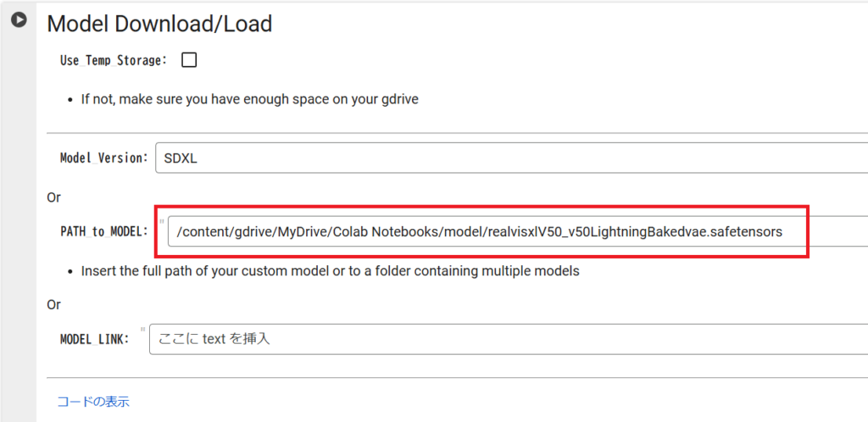Click the PATH_to_MODEL label
This screenshot has width=868, height=422.
click(x=103, y=231)
